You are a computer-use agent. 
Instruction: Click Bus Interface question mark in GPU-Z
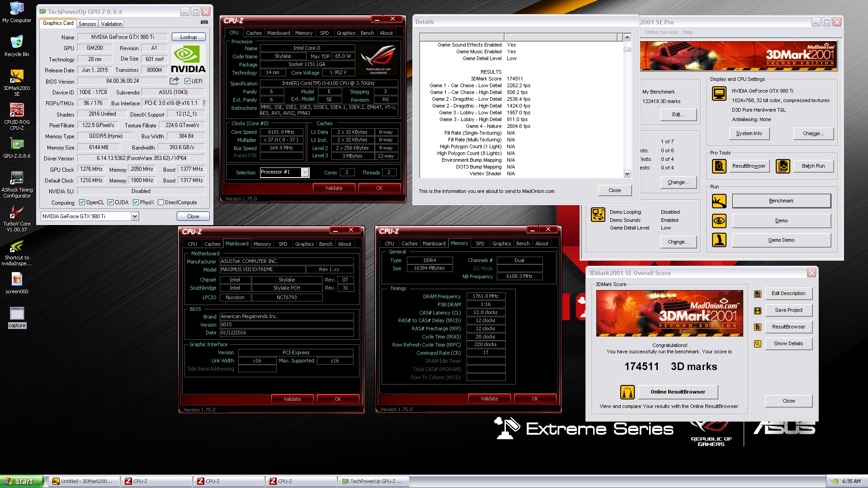[204, 103]
